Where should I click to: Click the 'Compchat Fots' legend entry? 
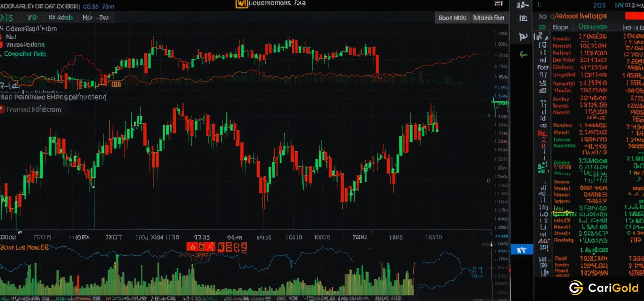[25, 54]
